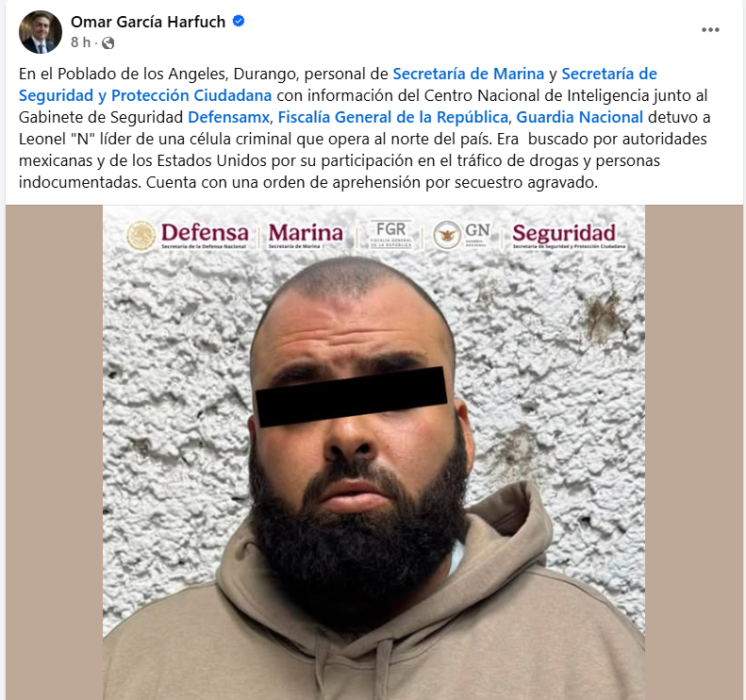Image resolution: width=746 pixels, height=700 pixels.
Task: Click the GN text logo in the image
Action: pos(477,233)
